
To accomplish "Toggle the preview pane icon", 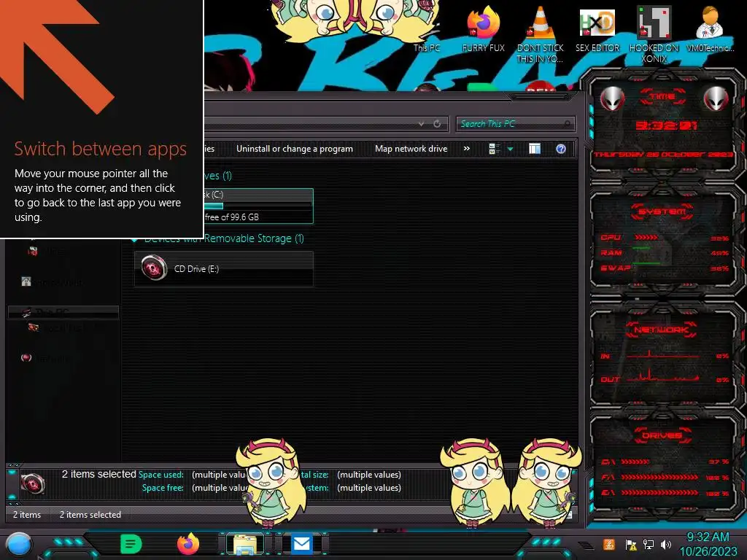I will point(535,149).
